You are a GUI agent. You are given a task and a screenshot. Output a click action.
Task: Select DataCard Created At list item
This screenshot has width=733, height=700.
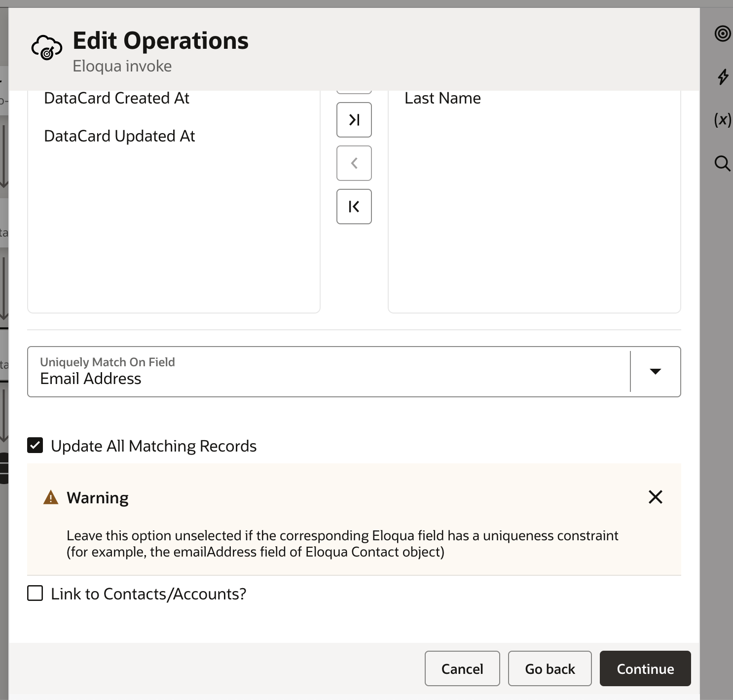117,98
